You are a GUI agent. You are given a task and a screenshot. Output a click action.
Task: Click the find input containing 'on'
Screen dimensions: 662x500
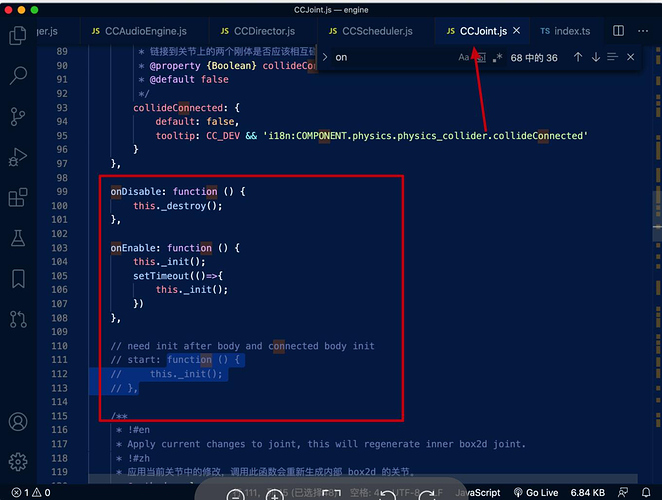[x=395, y=57]
